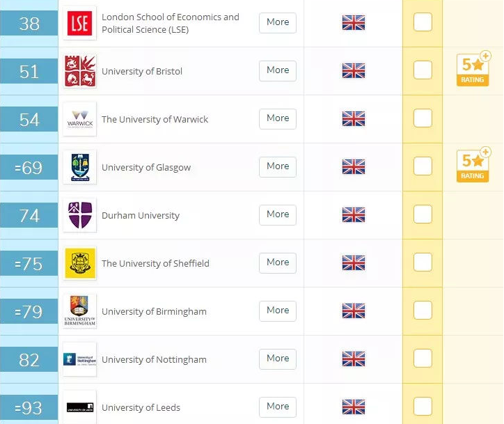Show More info for University of Nottingham
This screenshot has height=424, width=504.
(x=278, y=359)
